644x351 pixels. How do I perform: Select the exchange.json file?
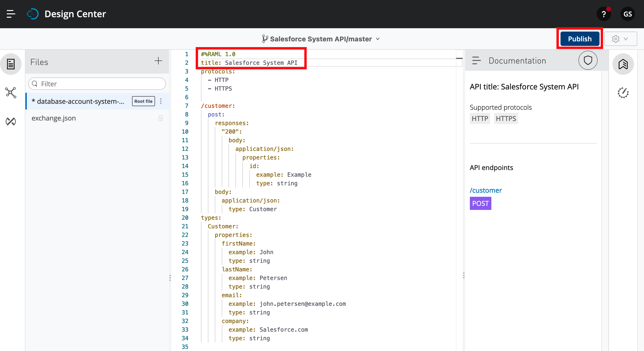coord(54,118)
